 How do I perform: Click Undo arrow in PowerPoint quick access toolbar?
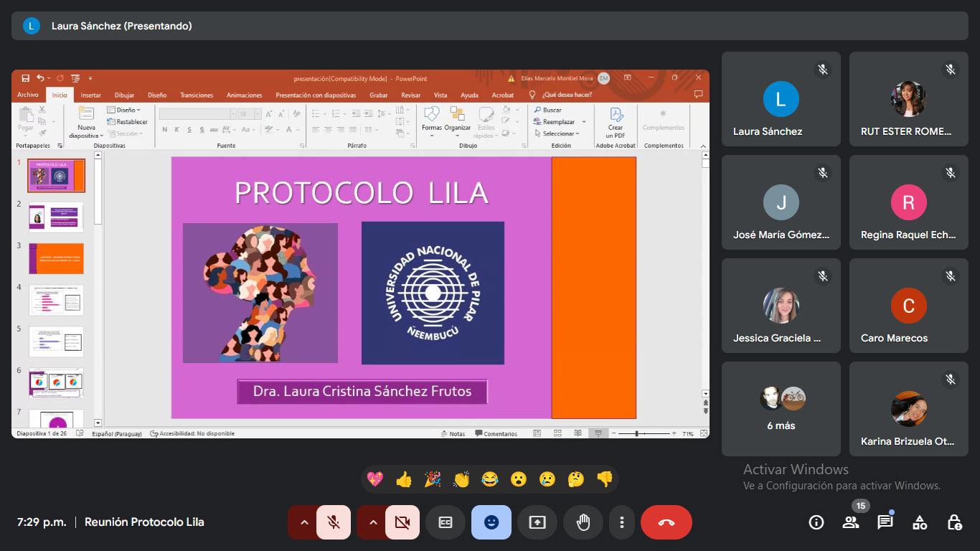(41, 78)
